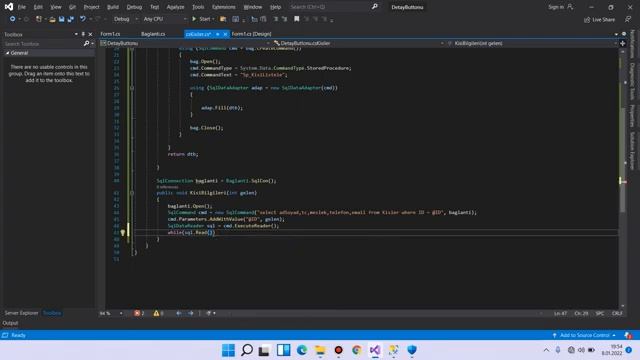Click the Live Share button
The height and width of the screenshot is (360, 640).
599,20
